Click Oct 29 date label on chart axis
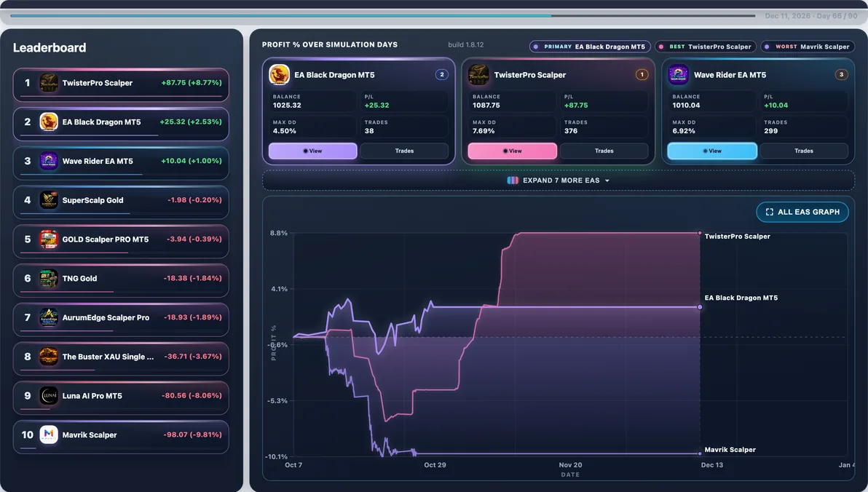868x492 pixels. [x=435, y=465]
